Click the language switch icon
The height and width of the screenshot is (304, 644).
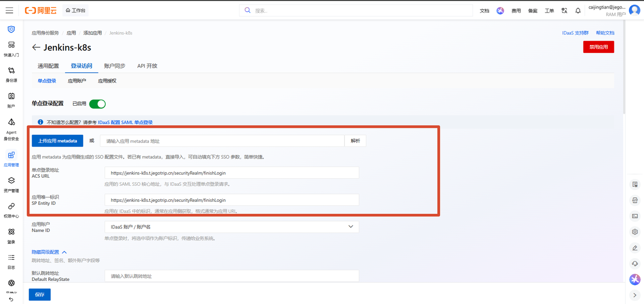tap(565, 11)
